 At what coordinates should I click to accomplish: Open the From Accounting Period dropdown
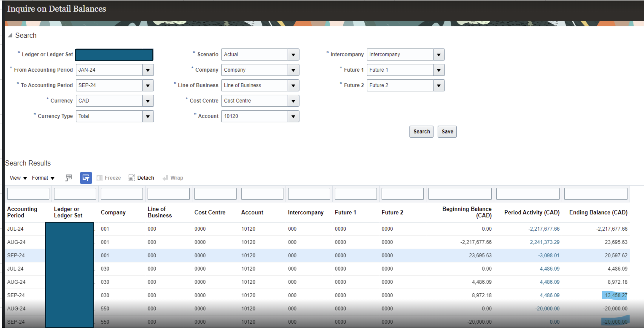click(148, 70)
